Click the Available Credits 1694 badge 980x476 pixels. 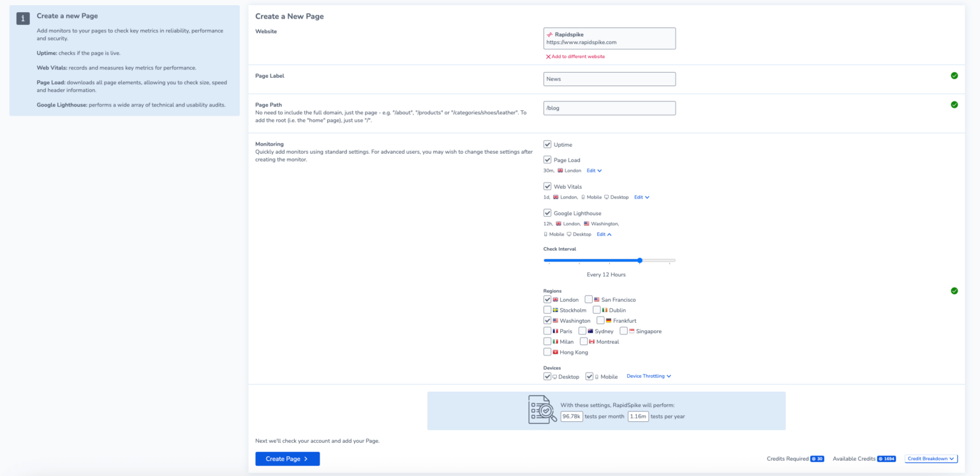click(886, 459)
